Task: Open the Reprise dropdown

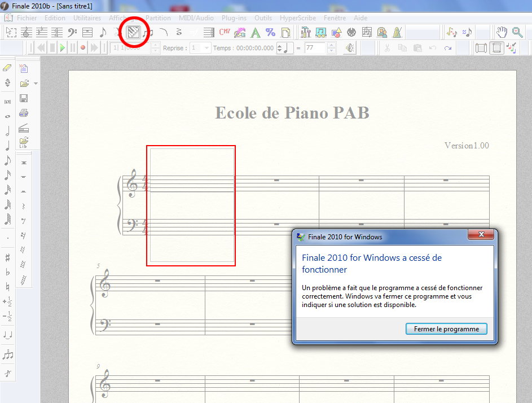Action: [206, 48]
